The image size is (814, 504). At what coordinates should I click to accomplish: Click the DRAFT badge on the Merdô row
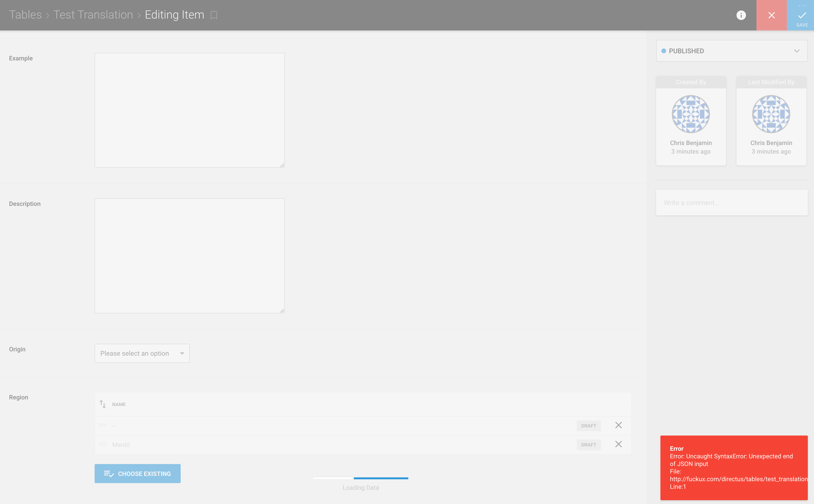coord(589,445)
